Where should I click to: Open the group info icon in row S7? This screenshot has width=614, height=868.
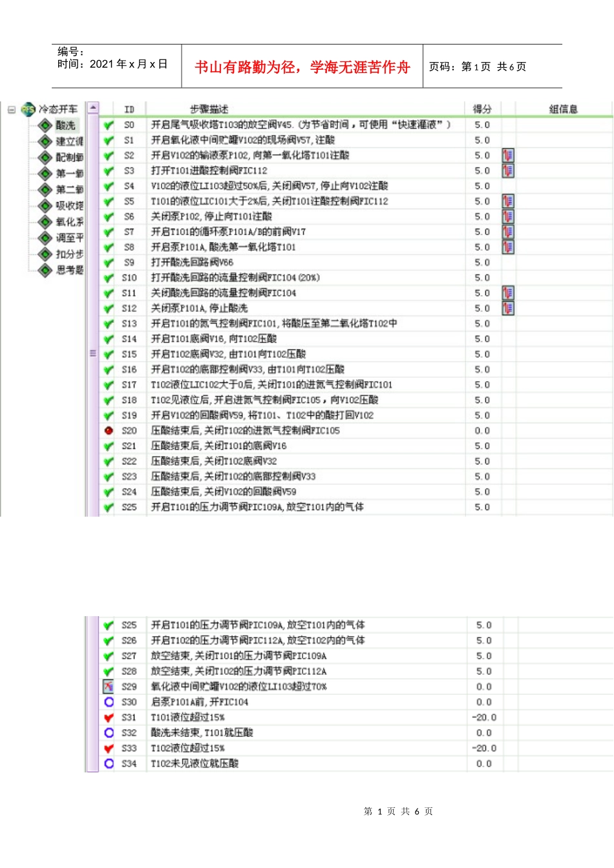point(508,232)
